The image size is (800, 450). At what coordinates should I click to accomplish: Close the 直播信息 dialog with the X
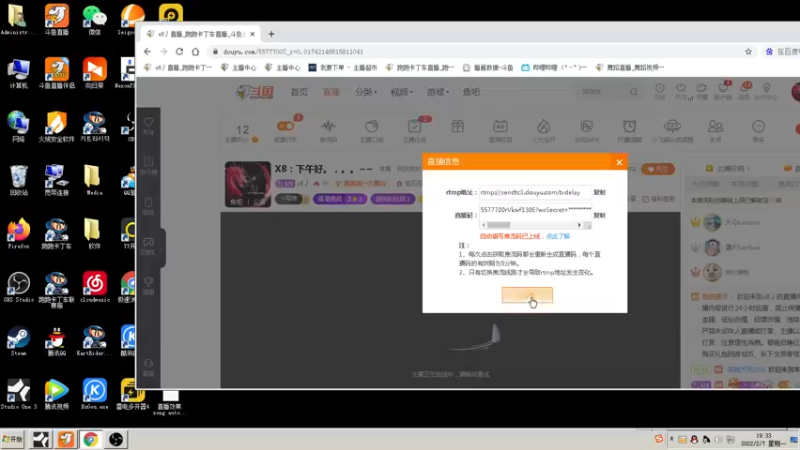(619, 162)
